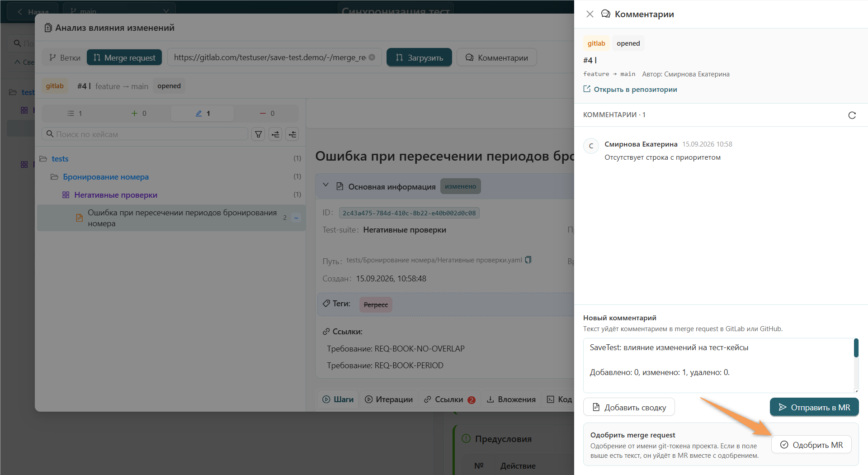868x475 pixels.
Task: Click the Комментарии panel title icon
Action: pos(605,14)
